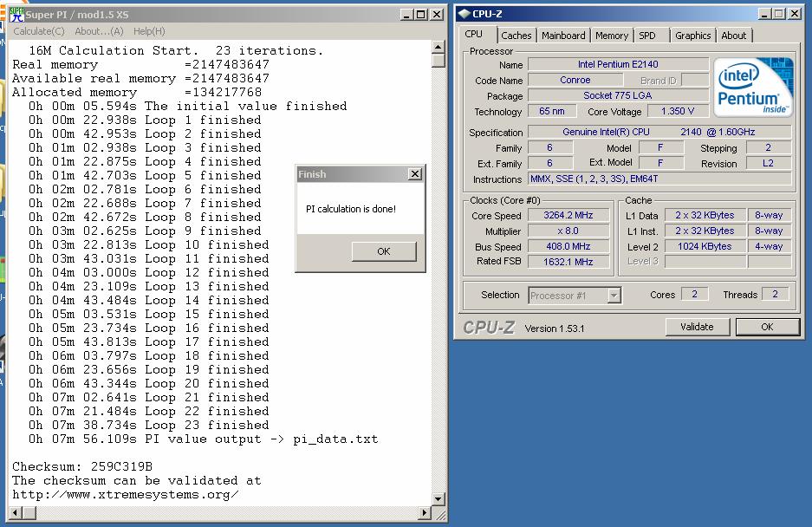This screenshot has width=812, height=527.
Task: Click the Intel Pentium inside logo
Action: pos(750,88)
